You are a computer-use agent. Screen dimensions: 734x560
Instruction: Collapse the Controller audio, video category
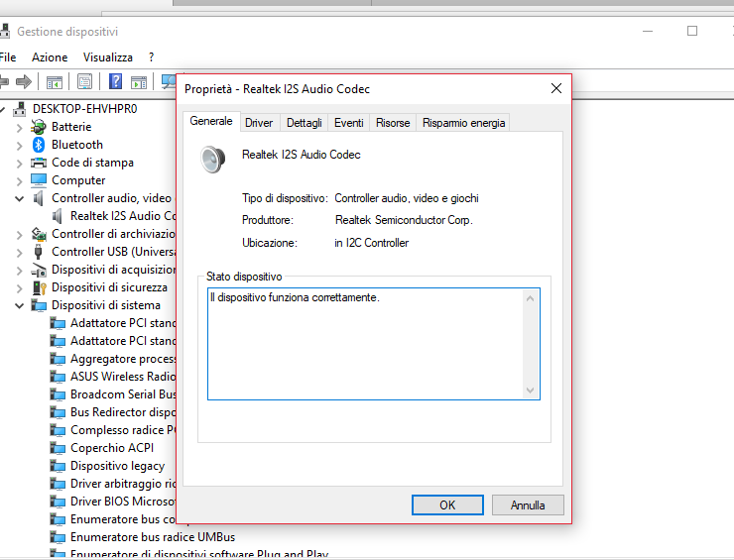[19, 198]
